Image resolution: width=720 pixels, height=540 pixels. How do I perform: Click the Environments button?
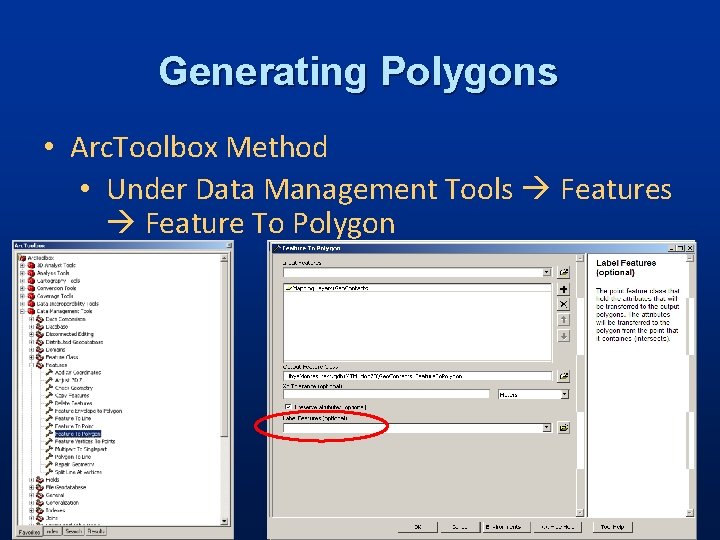tap(505, 527)
